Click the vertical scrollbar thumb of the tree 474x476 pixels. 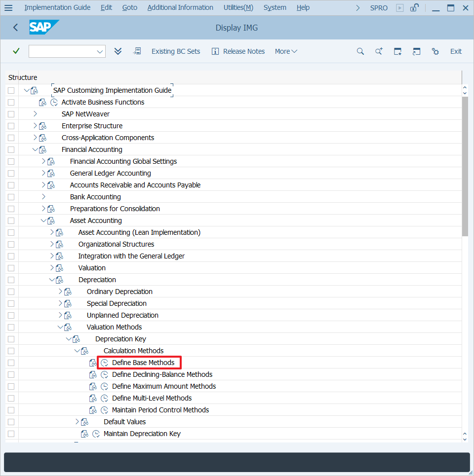tap(465, 166)
